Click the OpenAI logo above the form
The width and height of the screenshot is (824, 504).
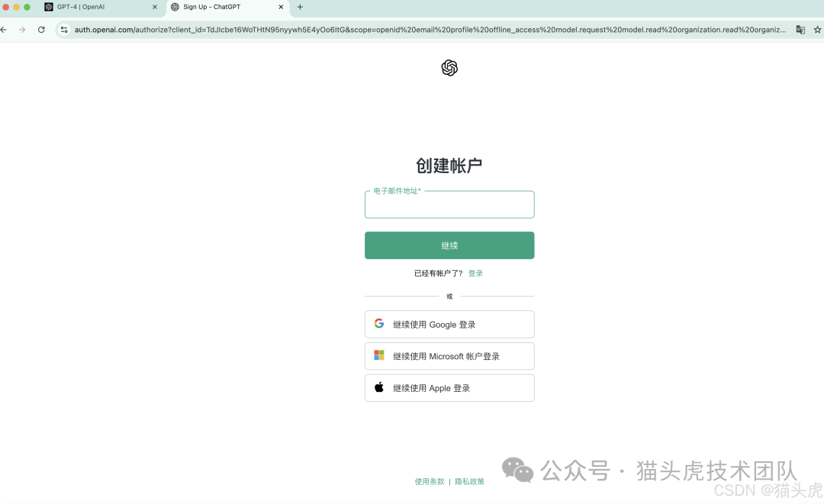449,68
